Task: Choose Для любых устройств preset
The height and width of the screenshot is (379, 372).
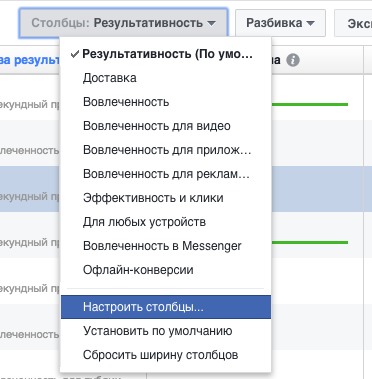Action: 166,222
